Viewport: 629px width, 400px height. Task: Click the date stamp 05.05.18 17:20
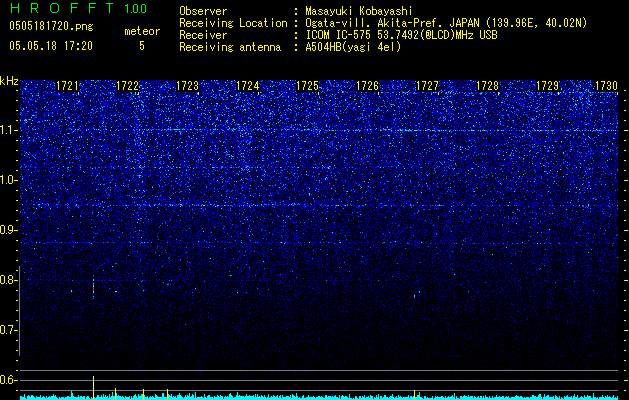51,46
